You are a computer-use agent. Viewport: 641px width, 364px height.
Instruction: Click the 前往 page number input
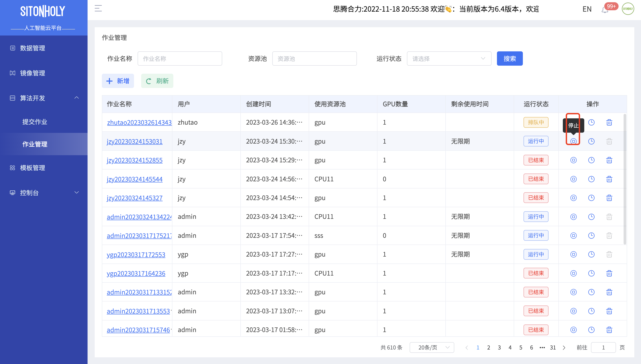tap(603, 347)
